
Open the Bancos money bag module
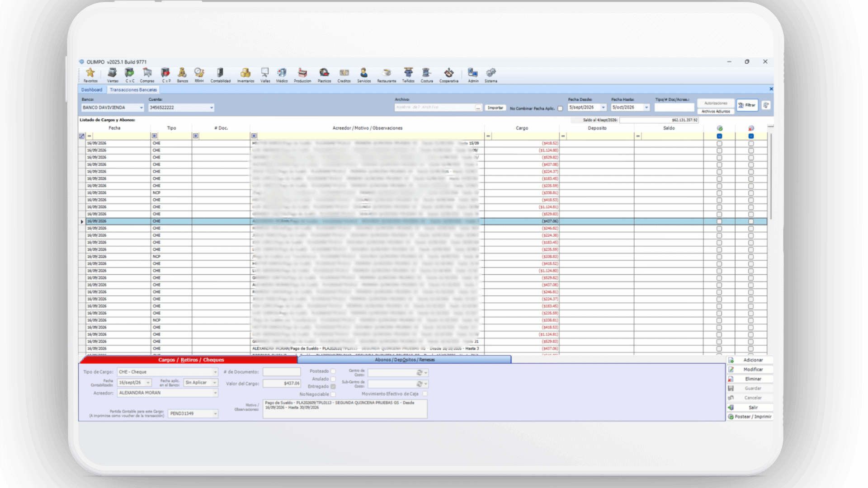182,75
